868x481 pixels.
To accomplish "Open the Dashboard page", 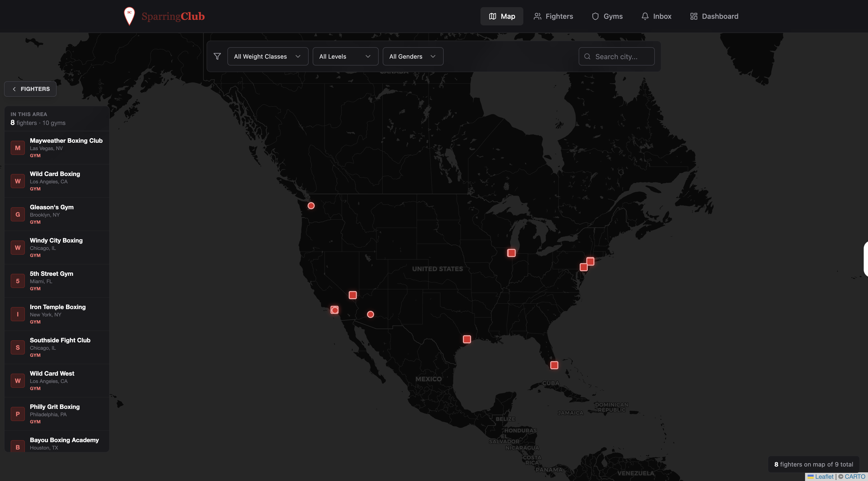I will (714, 16).
